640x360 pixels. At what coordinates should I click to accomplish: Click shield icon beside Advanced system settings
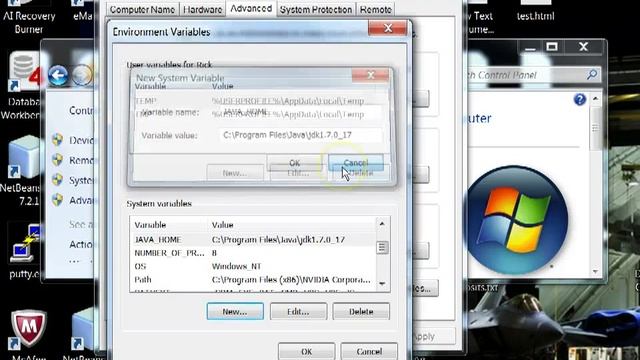(58, 200)
